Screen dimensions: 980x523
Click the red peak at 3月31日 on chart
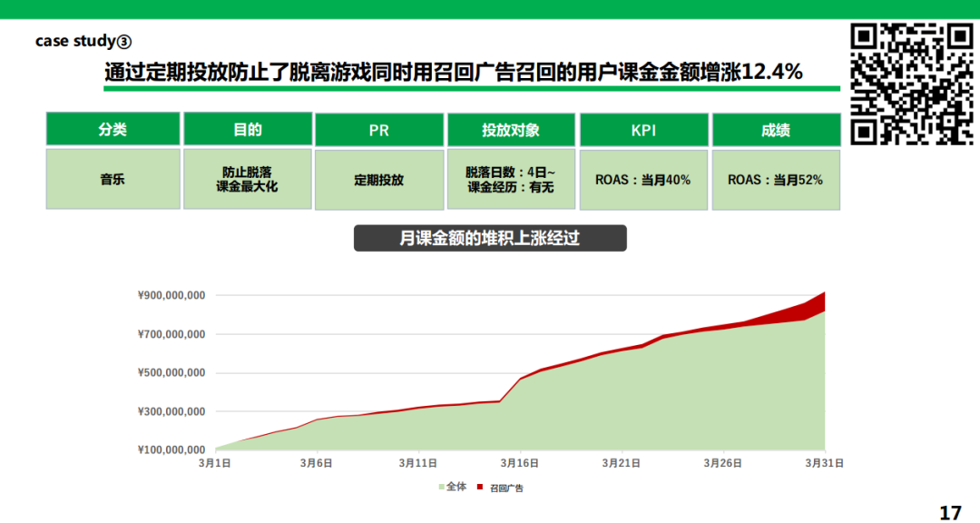[821, 300]
